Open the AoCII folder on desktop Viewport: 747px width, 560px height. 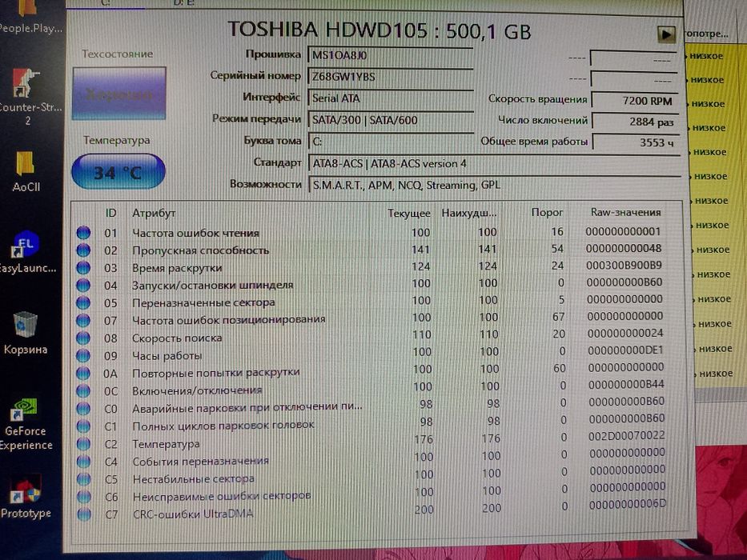click(x=26, y=172)
